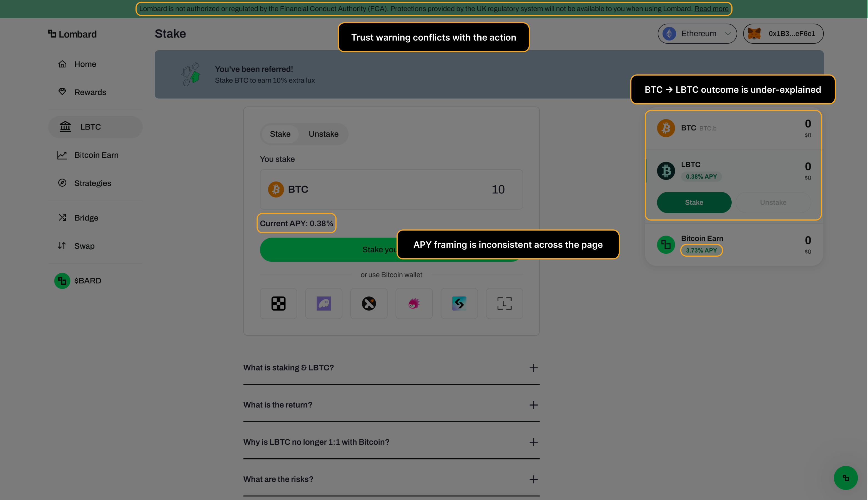Click the "Current APY: 0.38%" text
Screen dimensions: 868x500
pyautogui.click(x=297, y=224)
